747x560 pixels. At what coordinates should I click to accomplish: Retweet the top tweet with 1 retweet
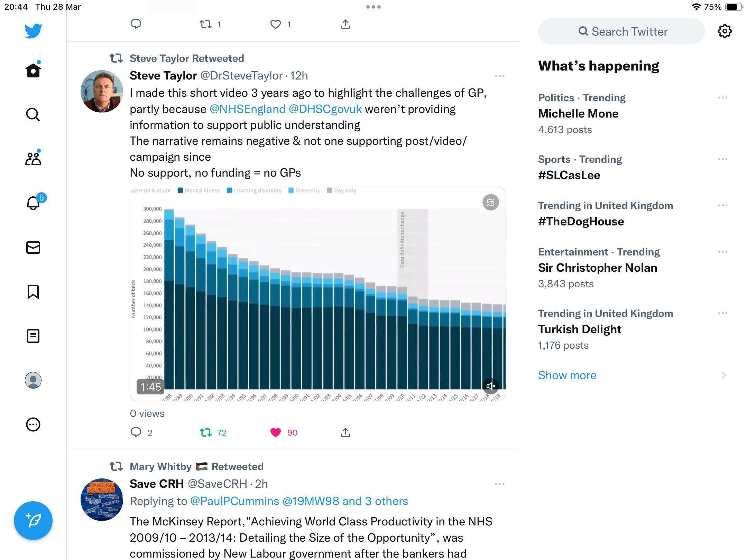click(x=211, y=24)
